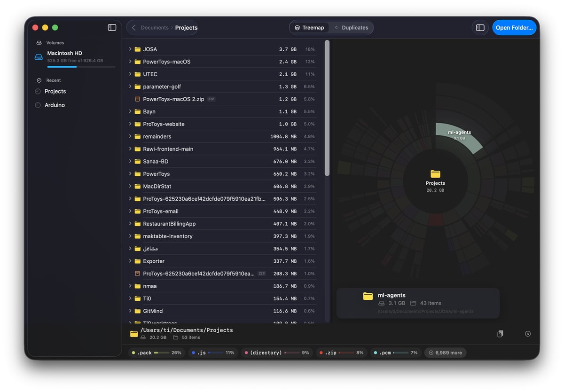564x392 pixels.
Task: Click the UTEC folder icon
Action: click(138, 74)
